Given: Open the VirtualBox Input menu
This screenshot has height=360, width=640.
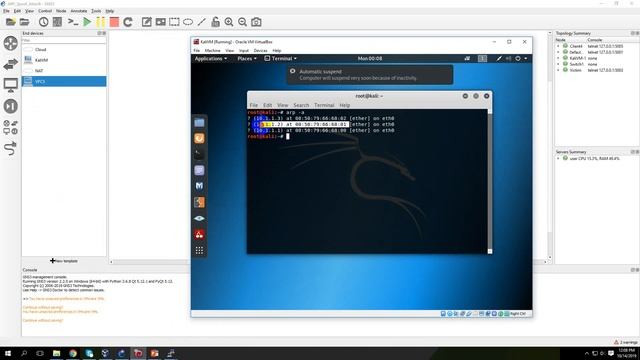Looking at the screenshot, I should tap(244, 51).
